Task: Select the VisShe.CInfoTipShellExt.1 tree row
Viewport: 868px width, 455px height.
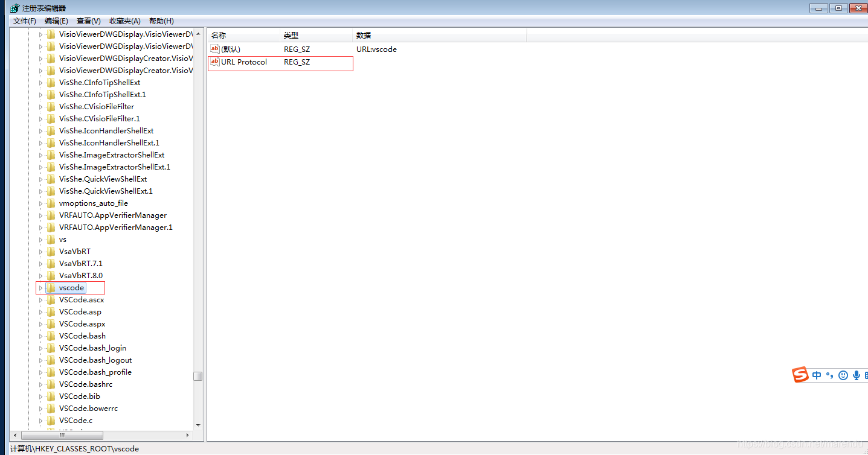Action: [x=103, y=95]
